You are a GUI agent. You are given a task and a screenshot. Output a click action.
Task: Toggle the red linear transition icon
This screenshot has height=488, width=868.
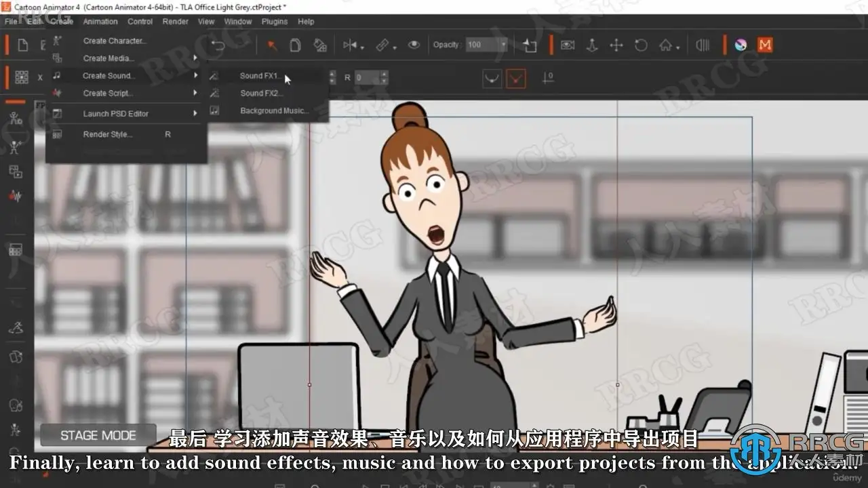coord(517,78)
